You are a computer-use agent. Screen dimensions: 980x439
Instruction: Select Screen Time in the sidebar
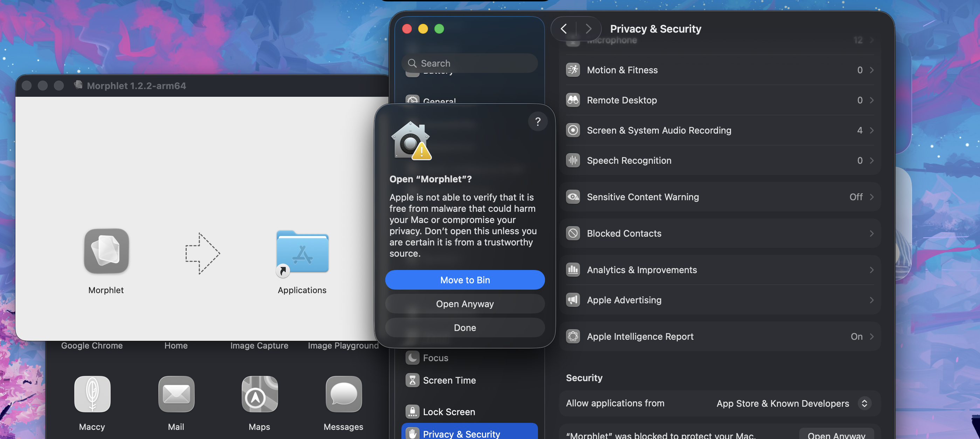point(469,380)
